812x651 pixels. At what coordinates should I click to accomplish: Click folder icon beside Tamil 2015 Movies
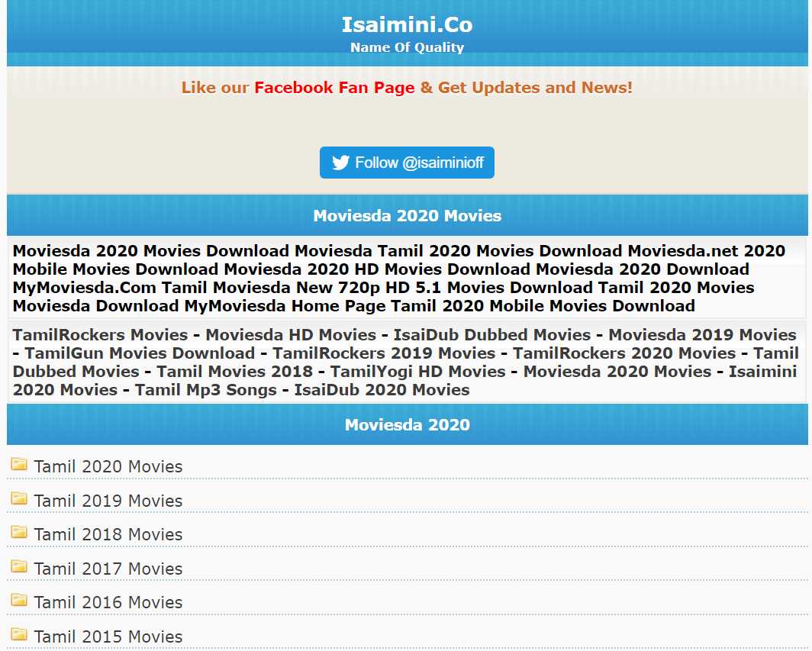(x=19, y=634)
